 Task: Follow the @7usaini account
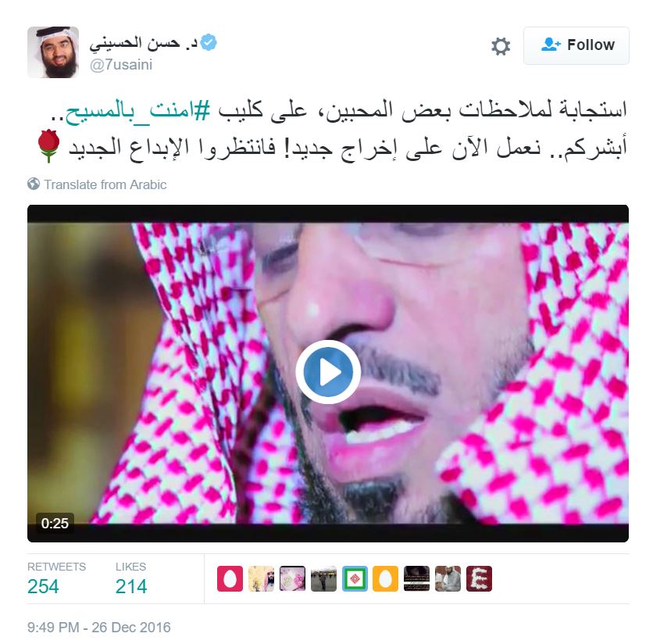576,45
